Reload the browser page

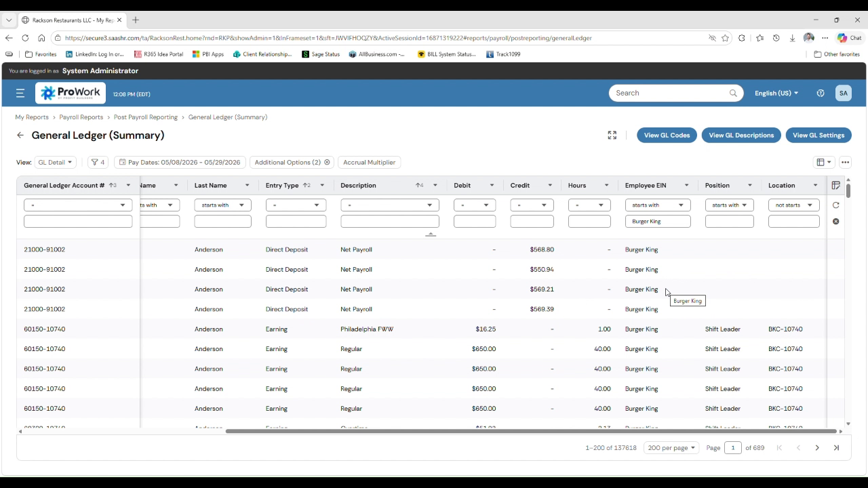pos(25,38)
